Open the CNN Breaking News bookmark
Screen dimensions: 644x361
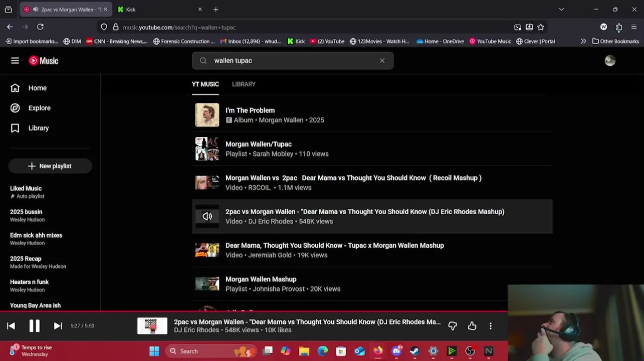tap(117, 42)
